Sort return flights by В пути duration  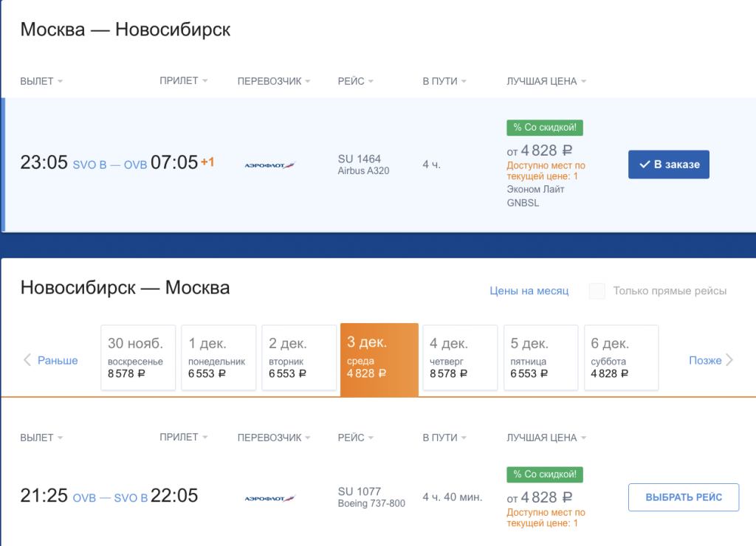(444, 438)
